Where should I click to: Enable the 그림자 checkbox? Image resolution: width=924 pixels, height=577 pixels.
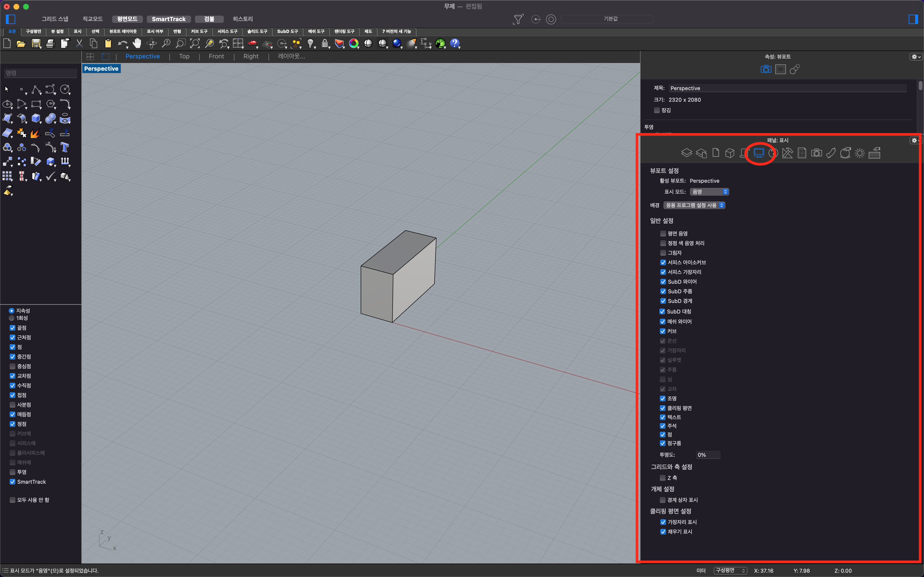click(663, 253)
